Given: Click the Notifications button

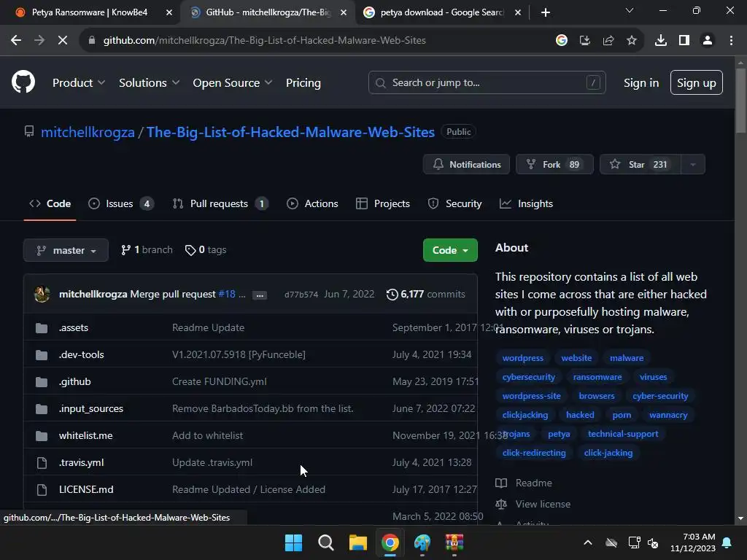Looking at the screenshot, I should point(466,164).
